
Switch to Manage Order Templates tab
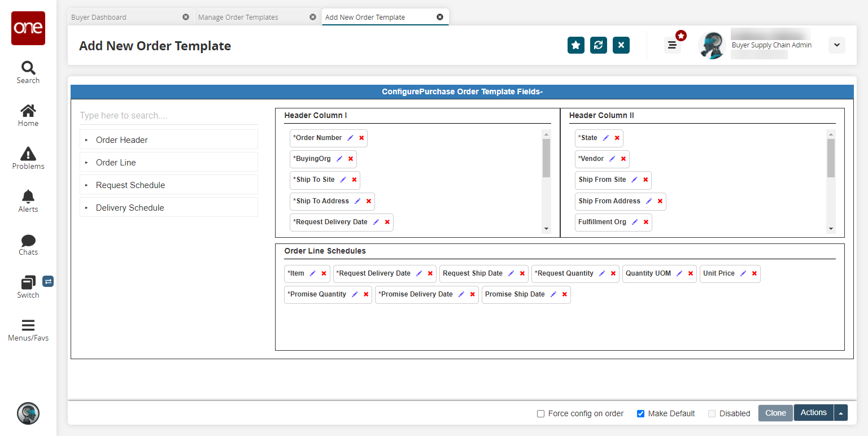238,18
